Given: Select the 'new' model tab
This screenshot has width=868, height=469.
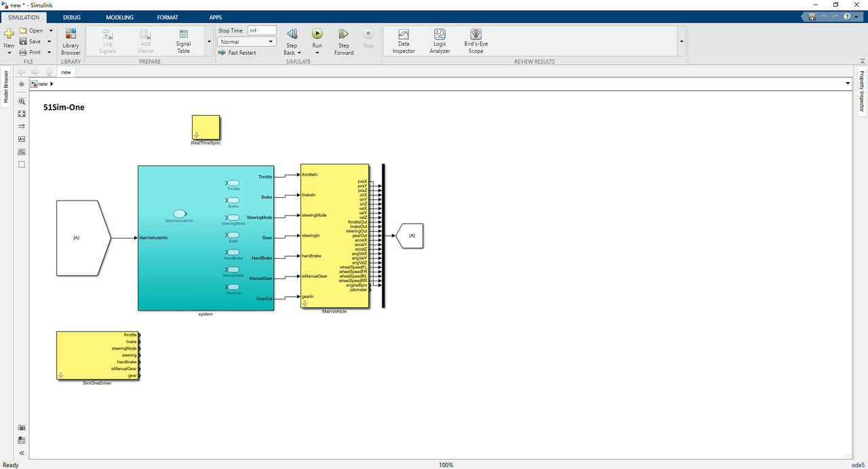Looking at the screenshot, I should coord(66,72).
